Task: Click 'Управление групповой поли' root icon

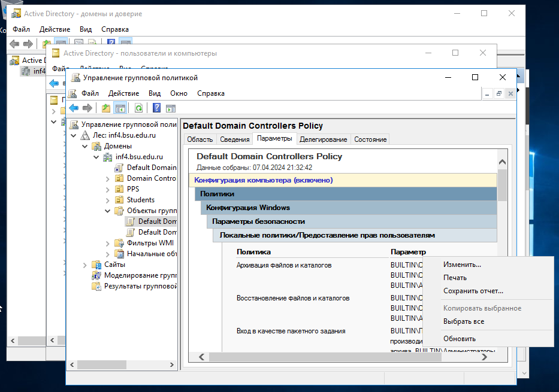Action: (74, 124)
